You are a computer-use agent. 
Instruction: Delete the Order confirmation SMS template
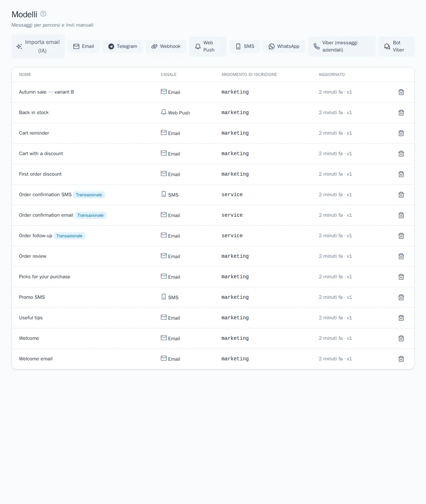tap(401, 195)
